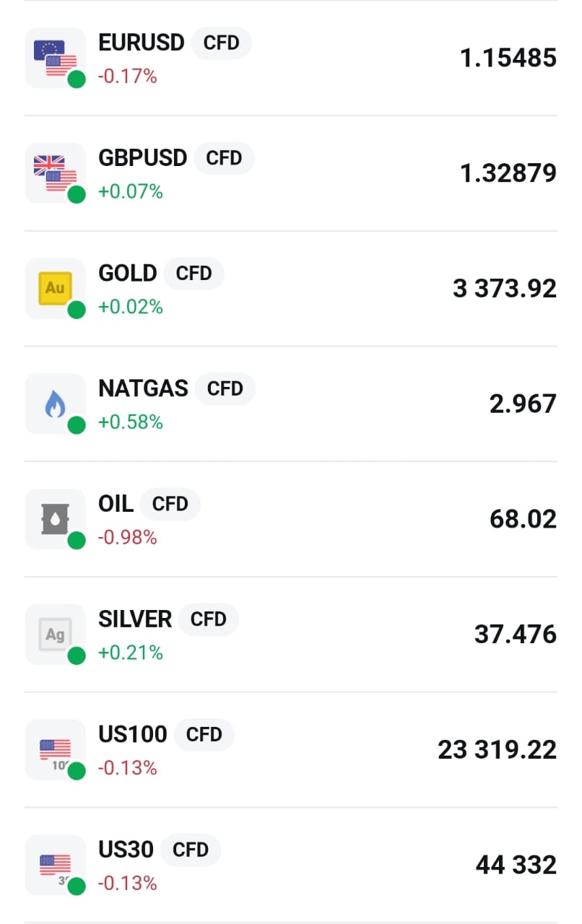
Task: Tap the CFD badge next to GOLD
Action: click(194, 274)
